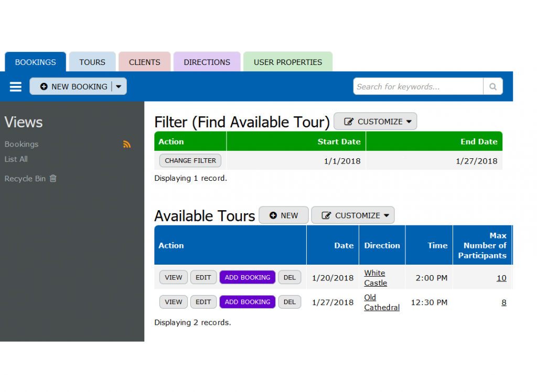Open the hamburger menu icon

click(x=16, y=86)
